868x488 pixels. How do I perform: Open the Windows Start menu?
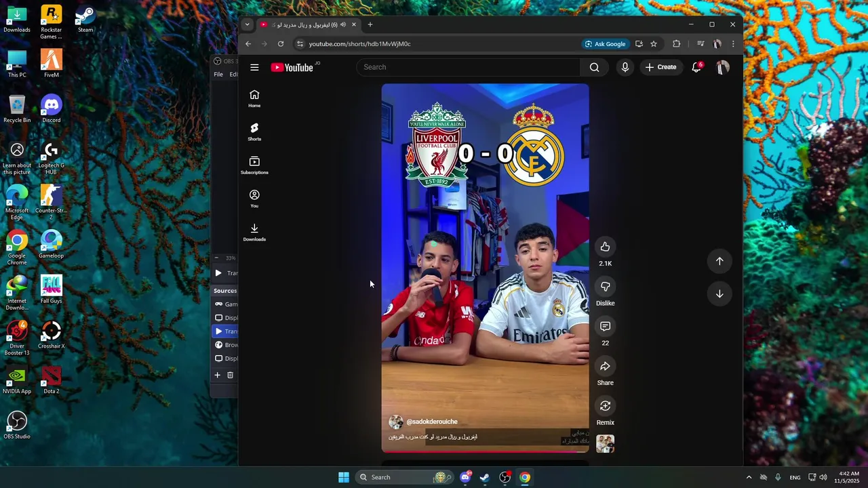point(344,477)
